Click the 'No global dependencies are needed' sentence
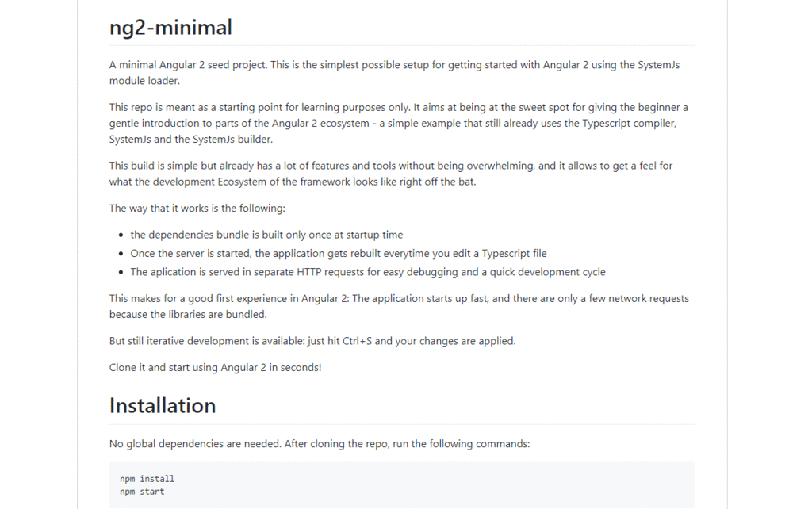The width and height of the screenshot is (812, 509). pos(319,444)
